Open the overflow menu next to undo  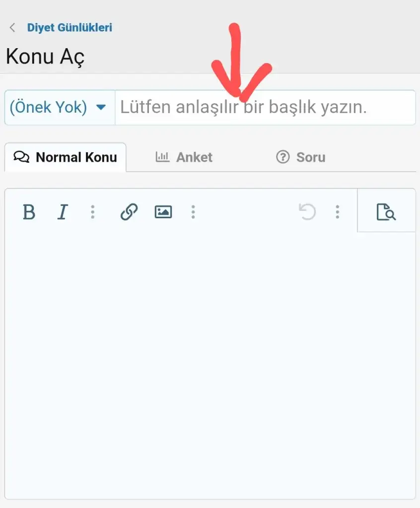click(x=338, y=212)
